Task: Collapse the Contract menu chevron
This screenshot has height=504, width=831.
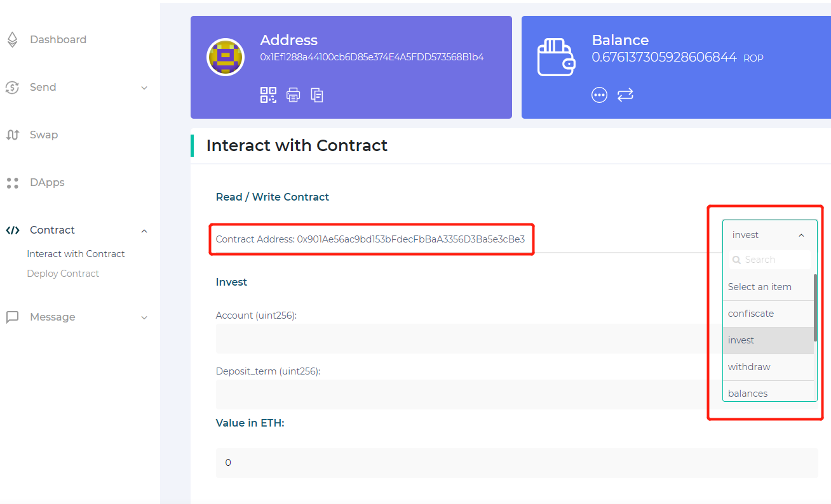Action: point(144,230)
